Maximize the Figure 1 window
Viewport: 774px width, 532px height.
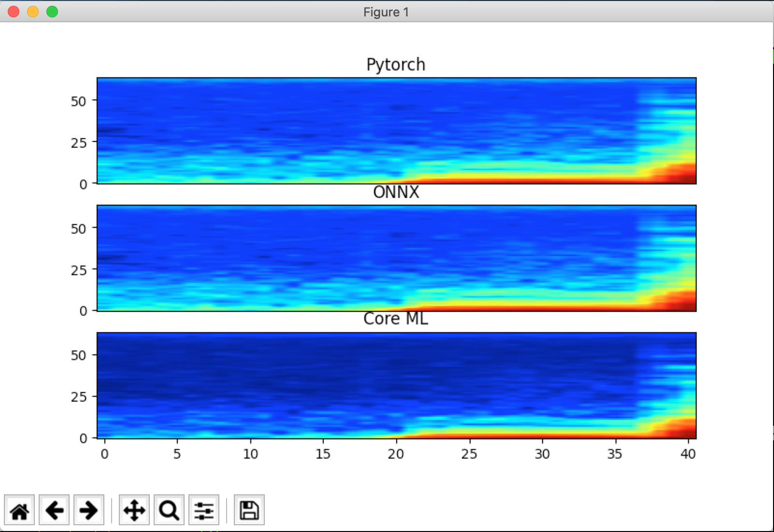coord(52,12)
